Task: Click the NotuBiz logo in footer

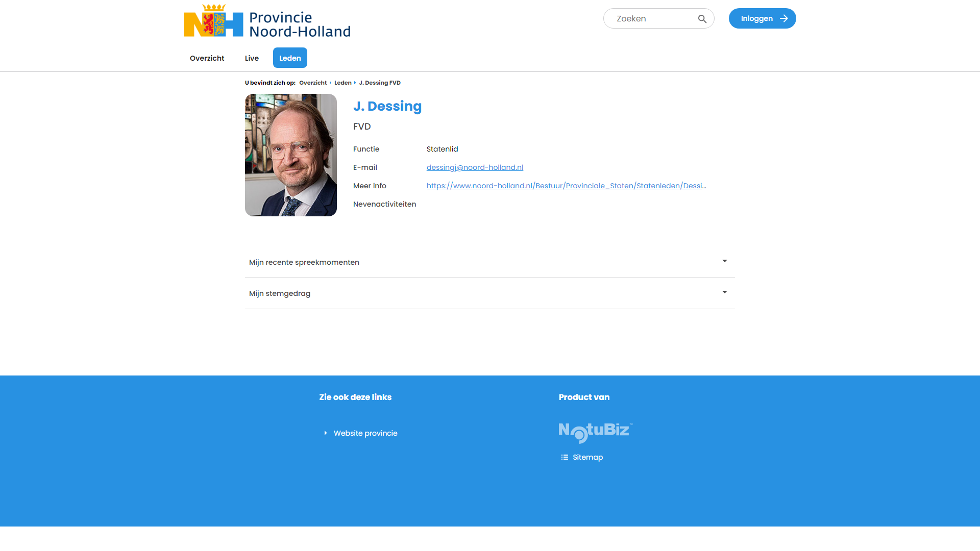Action: pos(596,433)
